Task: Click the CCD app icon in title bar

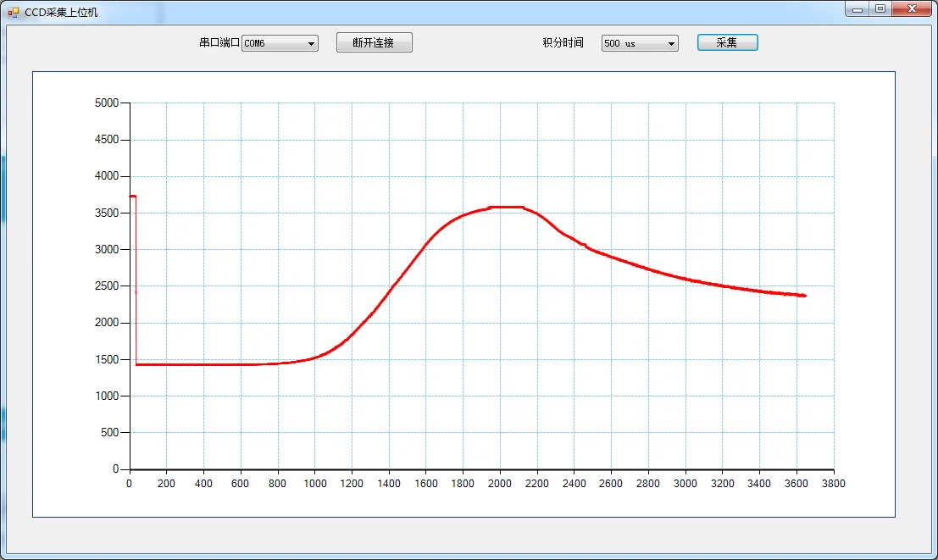Action: click(x=14, y=12)
